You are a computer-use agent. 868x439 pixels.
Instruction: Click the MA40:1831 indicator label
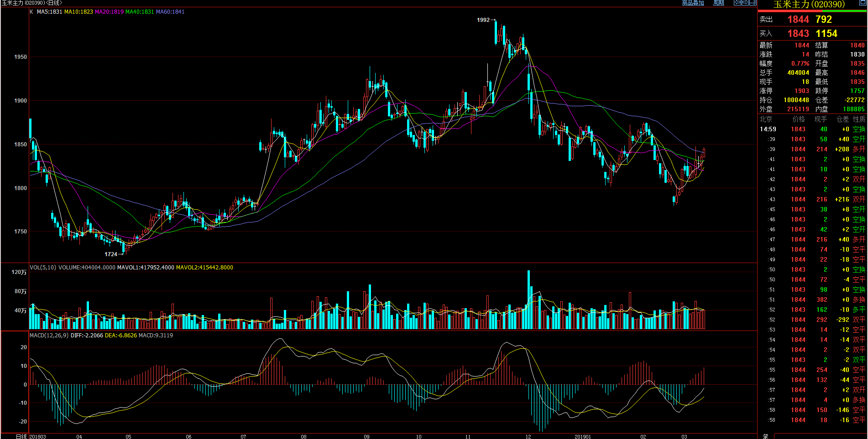(x=140, y=12)
